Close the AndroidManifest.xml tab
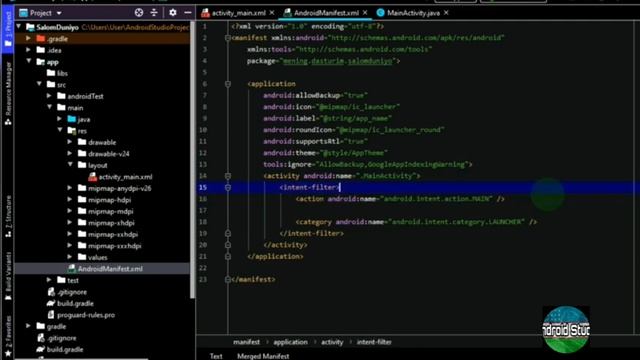The image size is (640, 360). [x=365, y=13]
